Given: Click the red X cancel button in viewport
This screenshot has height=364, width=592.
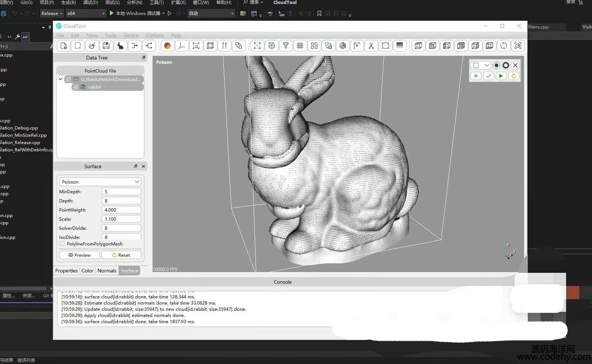Looking at the screenshot, I should (x=515, y=65).
